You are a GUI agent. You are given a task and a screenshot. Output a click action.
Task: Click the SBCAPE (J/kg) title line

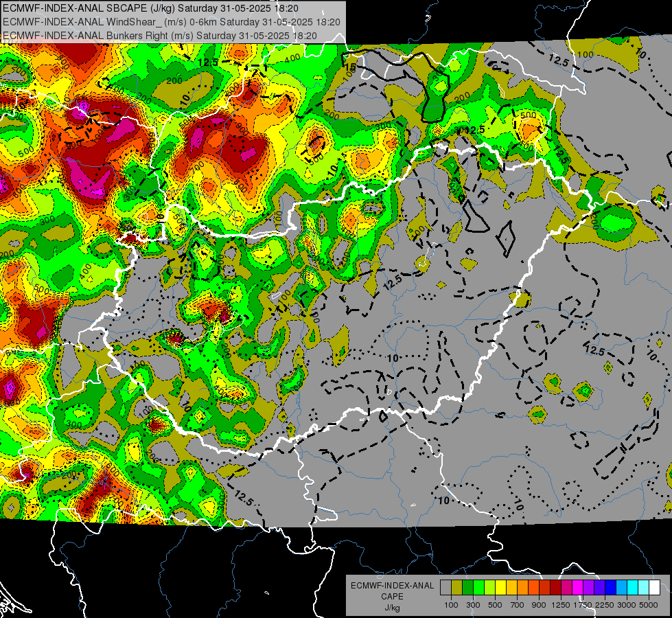pyautogui.click(x=150, y=8)
